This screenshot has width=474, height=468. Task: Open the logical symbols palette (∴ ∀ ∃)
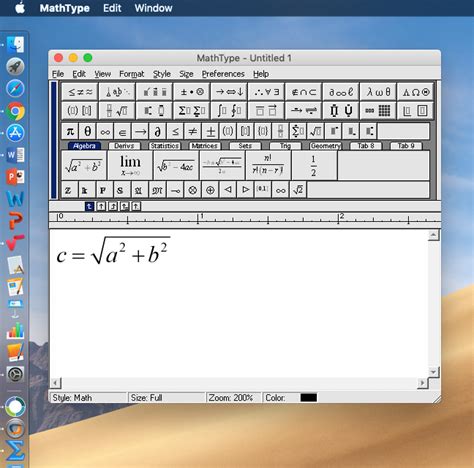[x=267, y=92]
